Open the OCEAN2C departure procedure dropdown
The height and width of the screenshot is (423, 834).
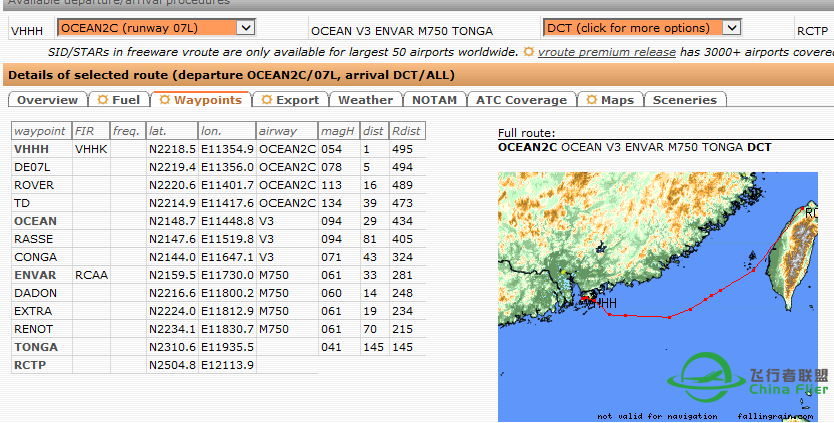(156, 28)
